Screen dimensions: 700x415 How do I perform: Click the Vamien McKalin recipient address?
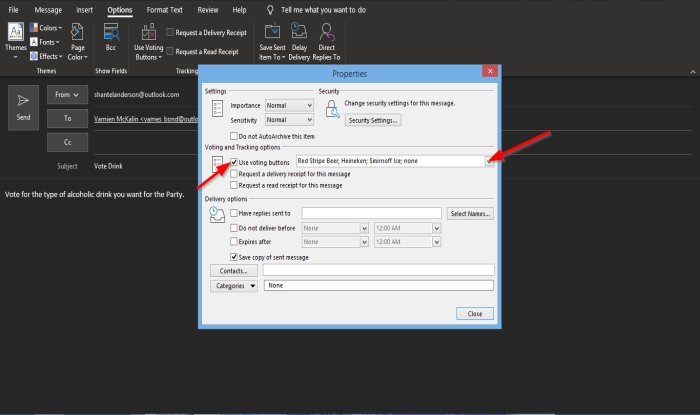[146, 119]
